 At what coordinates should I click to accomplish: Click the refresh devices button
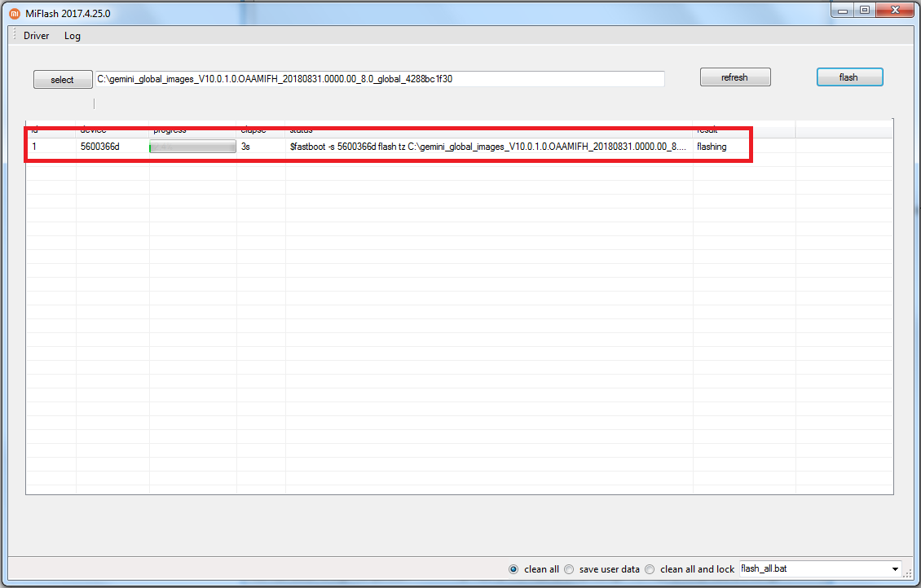[735, 77]
